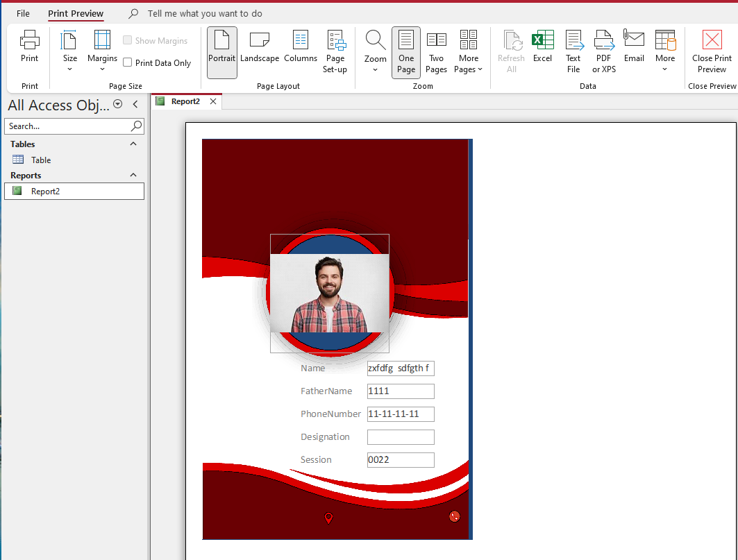Open More Pages dropdown
Image resolution: width=738 pixels, height=560 pixels.
click(x=469, y=52)
